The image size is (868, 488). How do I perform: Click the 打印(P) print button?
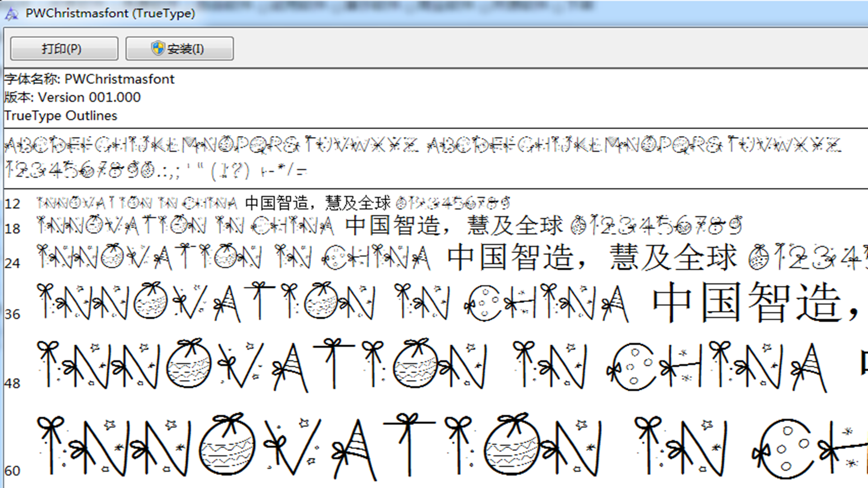click(x=64, y=48)
